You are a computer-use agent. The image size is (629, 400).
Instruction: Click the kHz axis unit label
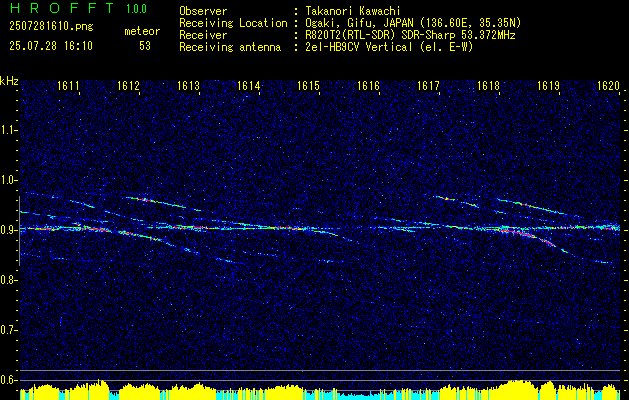(9, 81)
